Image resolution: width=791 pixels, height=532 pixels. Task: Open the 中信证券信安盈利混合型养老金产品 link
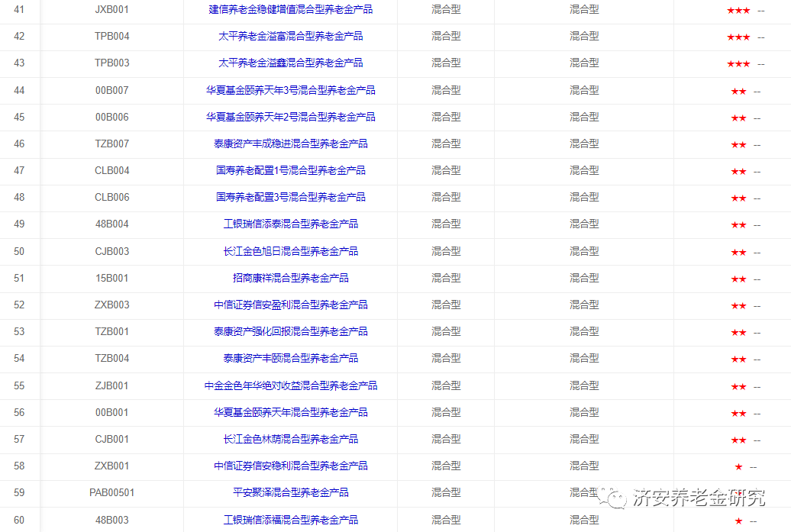click(x=291, y=305)
